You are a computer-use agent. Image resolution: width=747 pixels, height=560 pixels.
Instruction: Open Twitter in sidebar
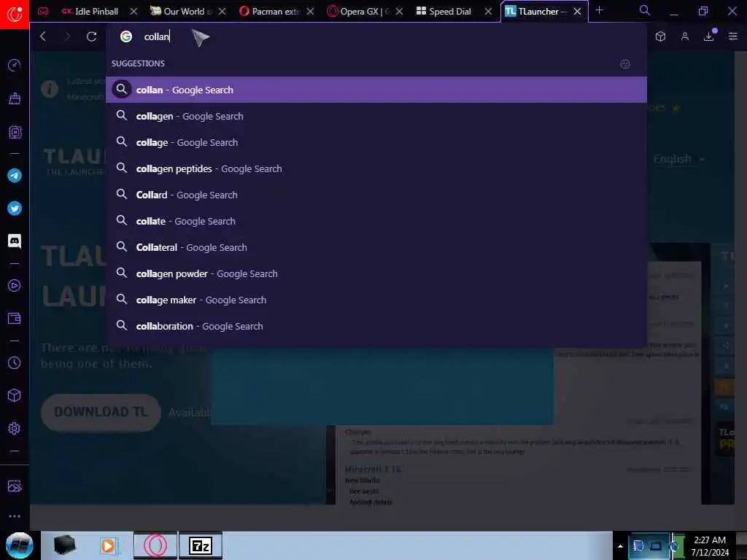tap(15, 208)
